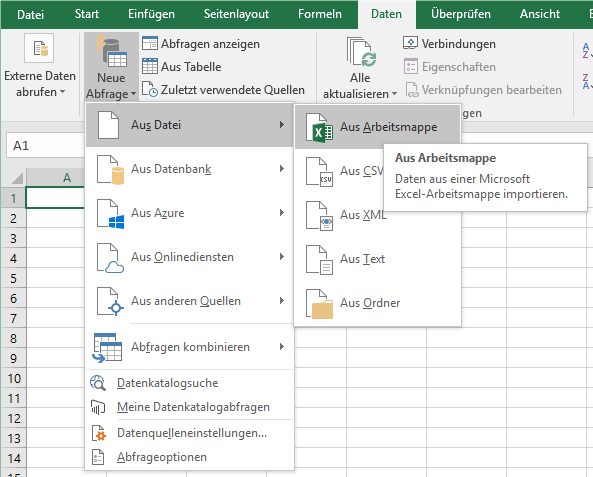Viewport: 593px width, 477px height.
Task: Expand the Aus Datenbank submenu arrow
Action: click(282, 169)
